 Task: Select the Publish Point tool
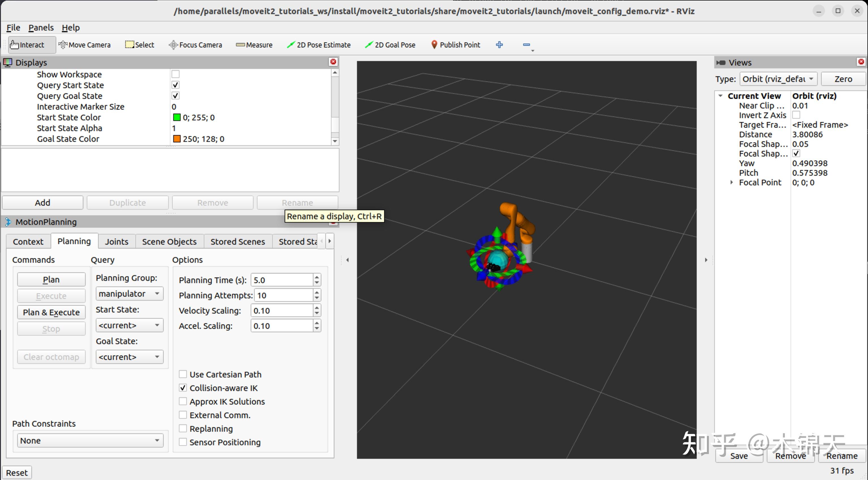point(456,44)
